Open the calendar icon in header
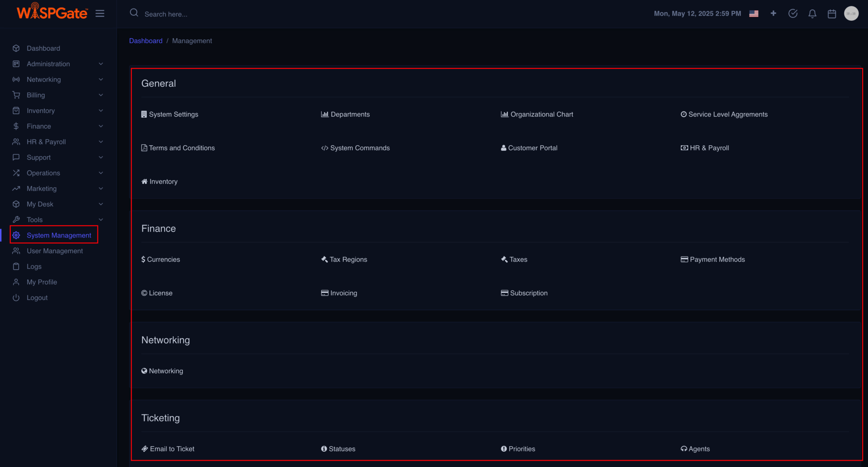 click(832, 14)
